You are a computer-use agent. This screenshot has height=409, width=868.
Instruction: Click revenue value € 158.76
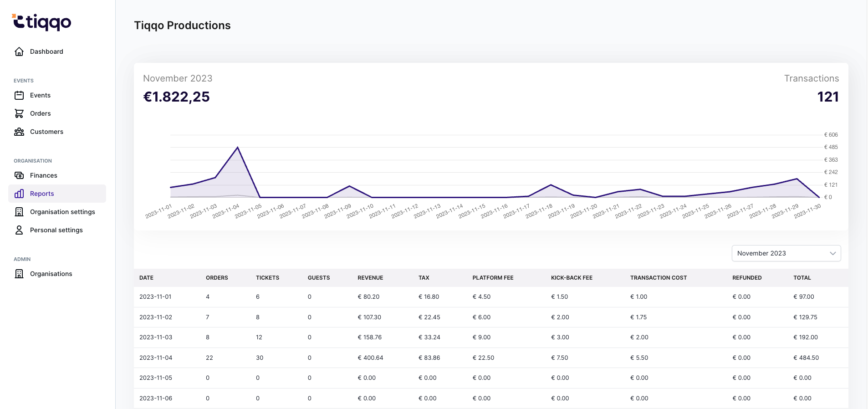tap(370, 337)
